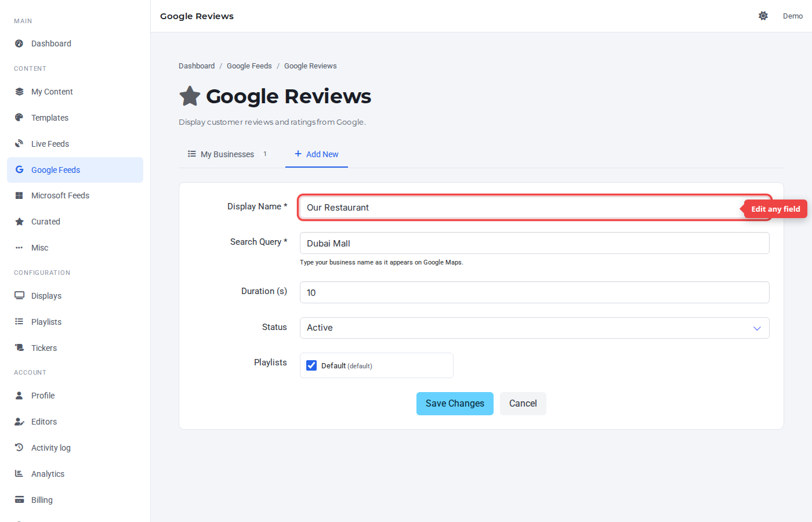View the Activity log page
The height and width of the screenshot is (522, 812).
pyautogui.click(x=75, y=448)
